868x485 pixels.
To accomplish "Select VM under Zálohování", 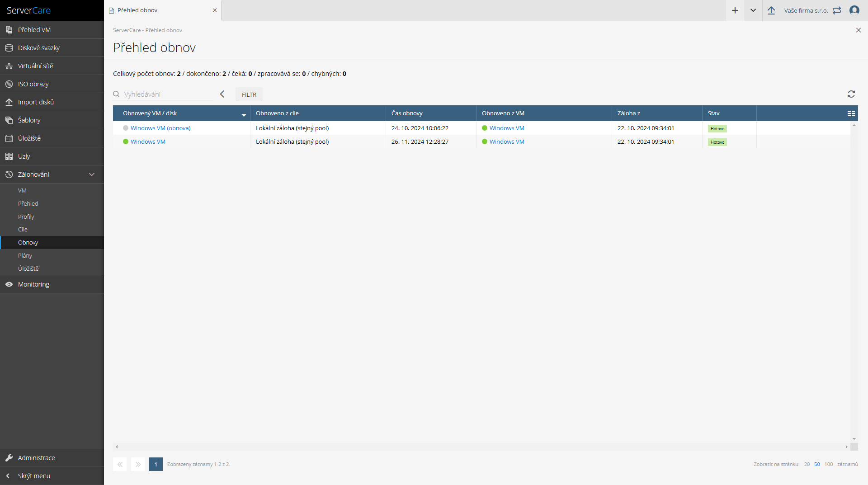I will click(x=52, y=191).
